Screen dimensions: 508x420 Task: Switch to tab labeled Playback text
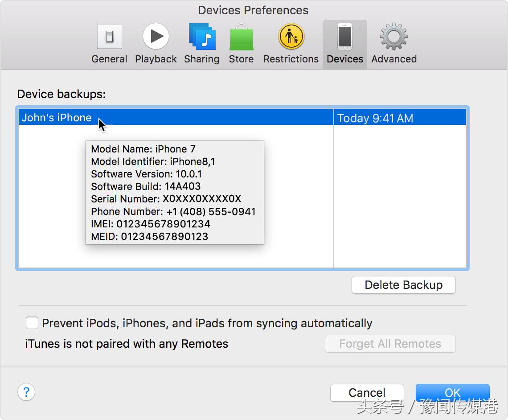tap(156, 59)
